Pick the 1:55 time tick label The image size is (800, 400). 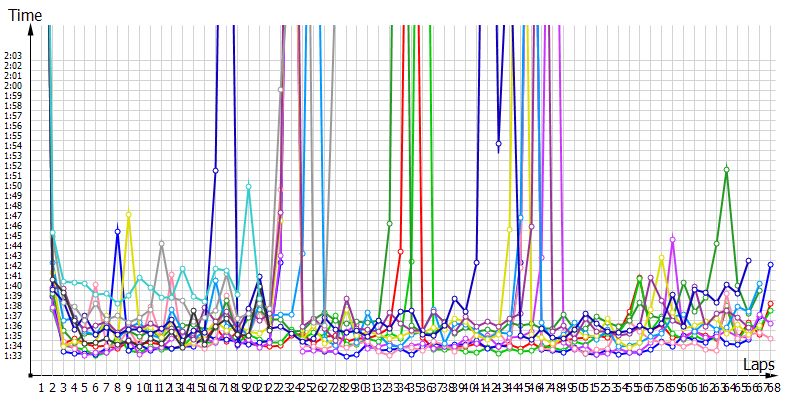coord(13,136)
